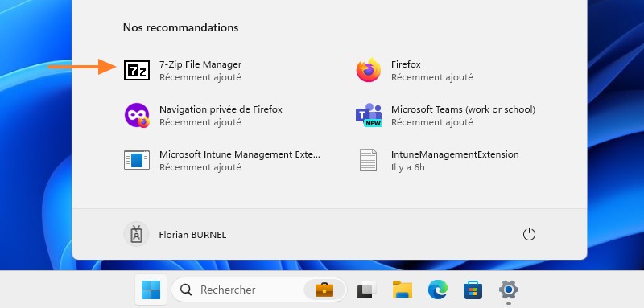The image size is (644, 308).
Task: Click the 'Il y a 6h' timestamp
Action: (408, 167)
